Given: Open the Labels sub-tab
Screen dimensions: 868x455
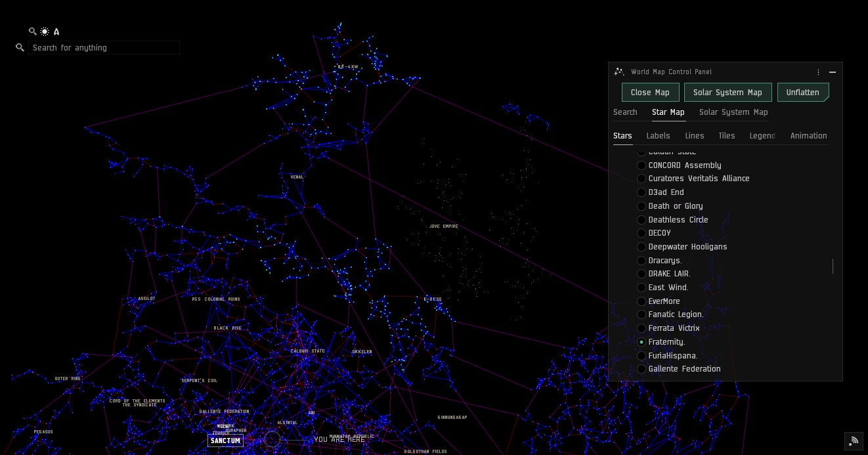Looking at the screenshot, I should [658, 136].
